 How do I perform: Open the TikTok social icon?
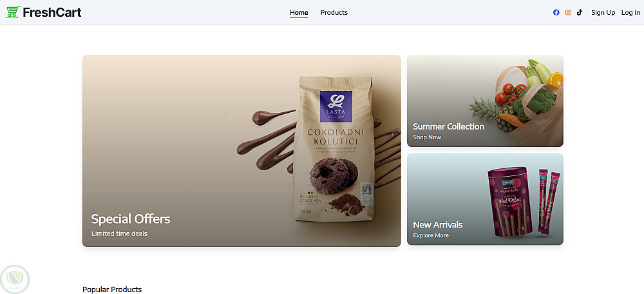[580, 12]
